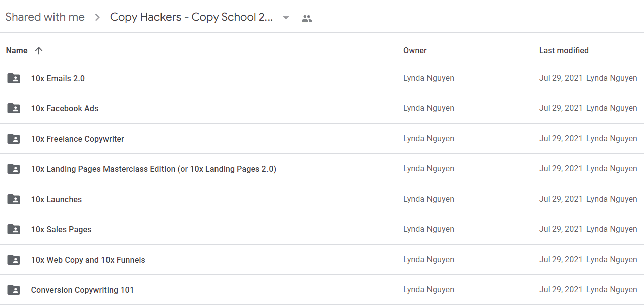Click the shared people icon beside folder title
The height and width of the screenshot is (305, 644).
[x=307, y=19]
